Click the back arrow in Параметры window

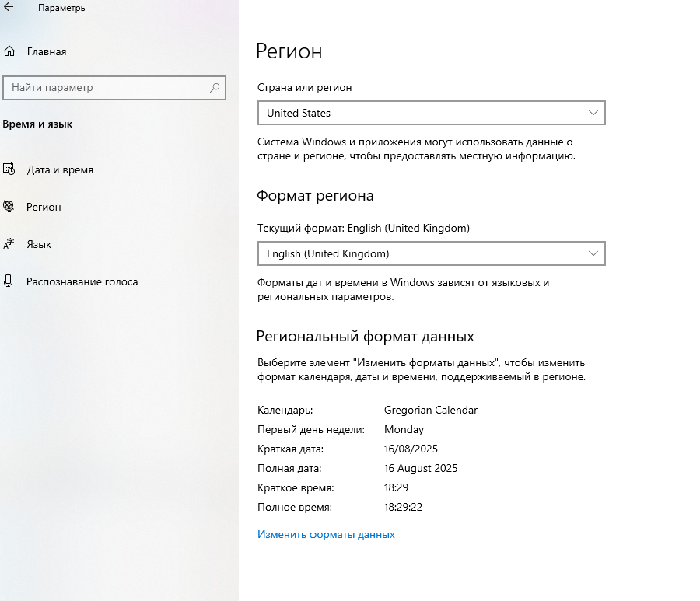pos(9,8)
